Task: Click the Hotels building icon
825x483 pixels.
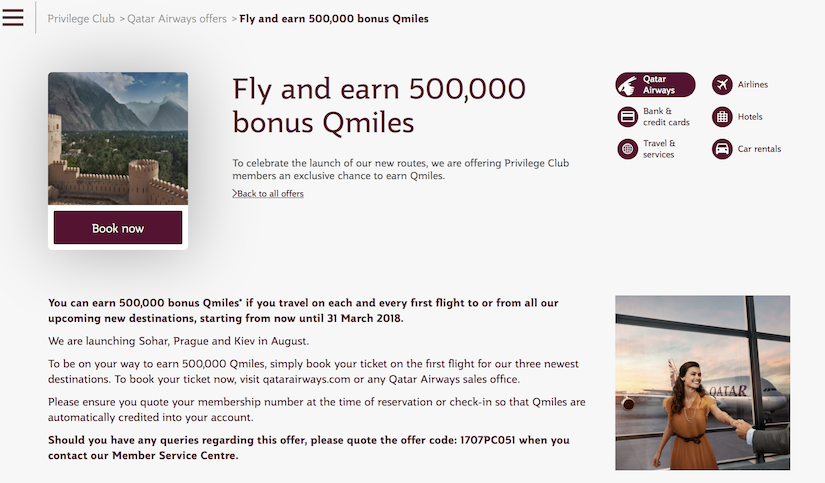Action: tap(722, 117)
